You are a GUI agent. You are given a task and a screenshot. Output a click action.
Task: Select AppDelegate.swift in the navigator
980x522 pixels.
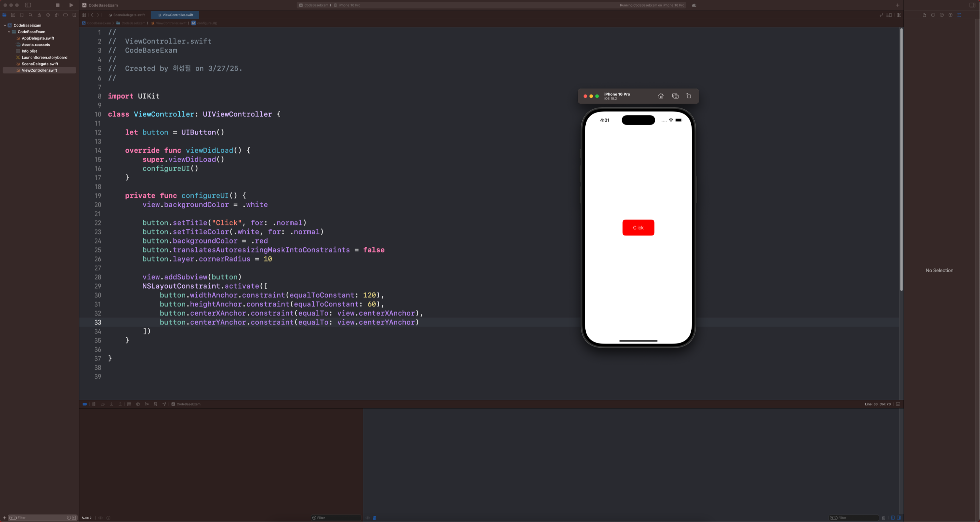tap(38, 39)
